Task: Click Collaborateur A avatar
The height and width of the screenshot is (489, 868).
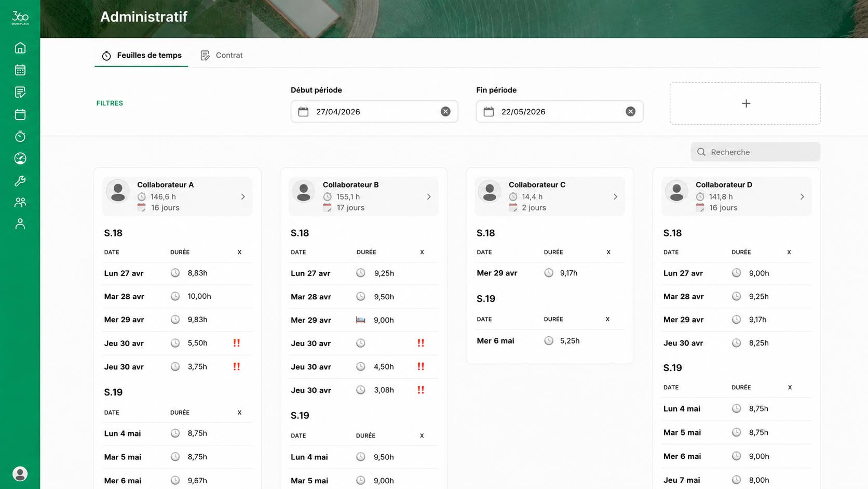Action: click(118, 191)
